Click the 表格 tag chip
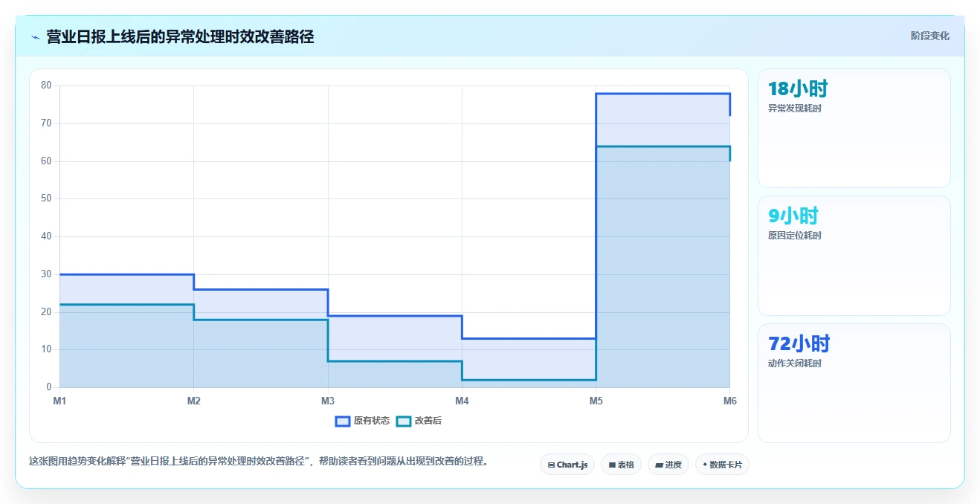Screen dimensions: 980x504 (x=621, y=465)
